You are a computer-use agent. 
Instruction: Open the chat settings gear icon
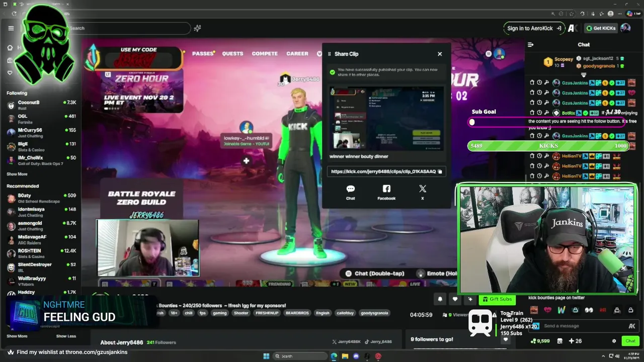pos(614,341)
